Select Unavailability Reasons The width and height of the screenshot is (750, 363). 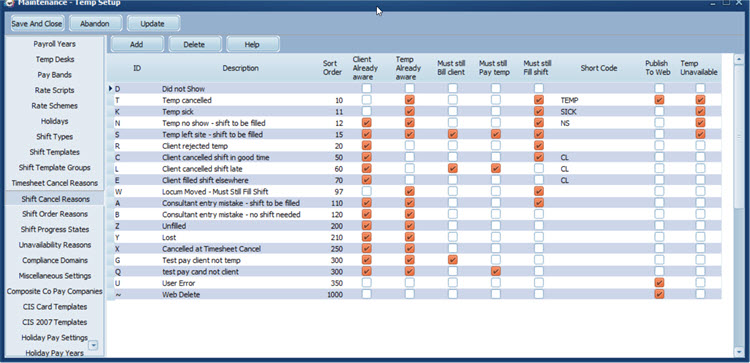(x=55, y=245)
